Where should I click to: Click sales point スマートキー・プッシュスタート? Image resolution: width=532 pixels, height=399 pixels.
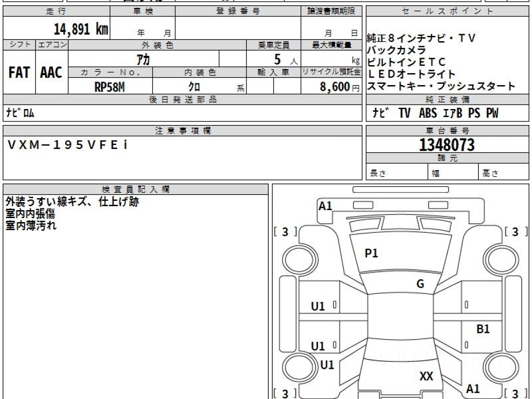click(441, 86)
